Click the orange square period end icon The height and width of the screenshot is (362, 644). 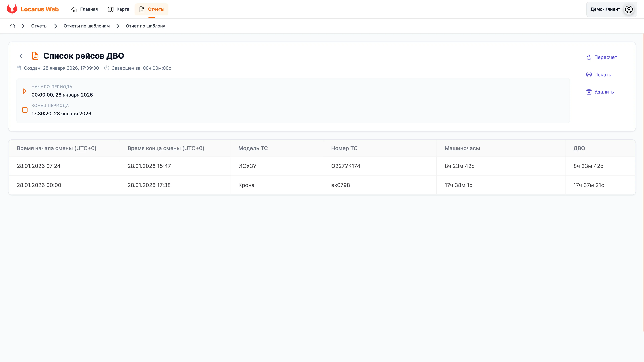click(x=25, y=110)
